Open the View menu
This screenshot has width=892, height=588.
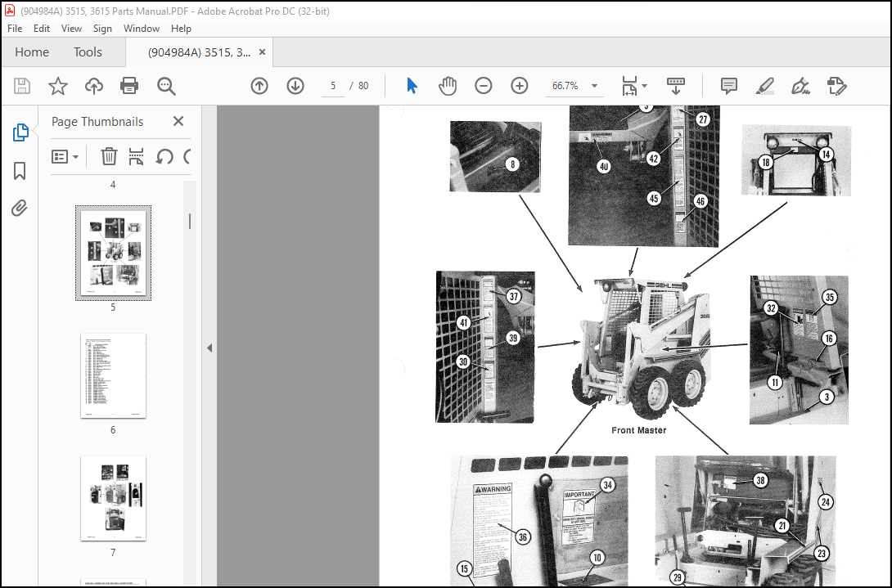coord(71,29)
